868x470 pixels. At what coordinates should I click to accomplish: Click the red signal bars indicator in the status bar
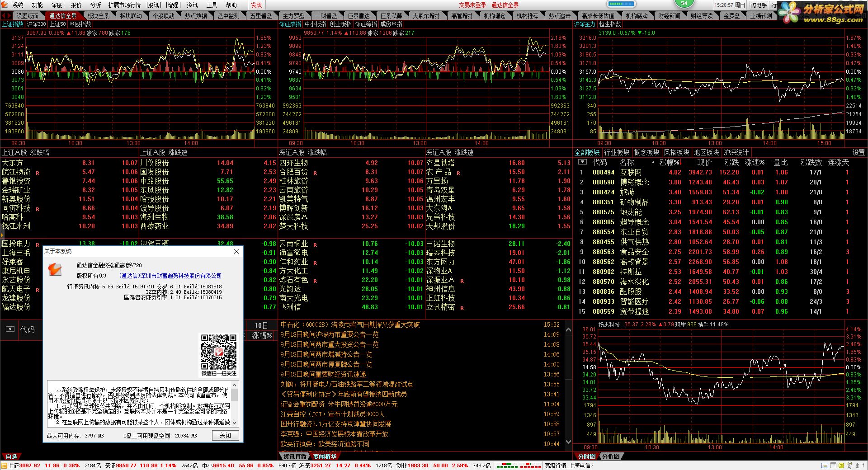click(530, 465)
